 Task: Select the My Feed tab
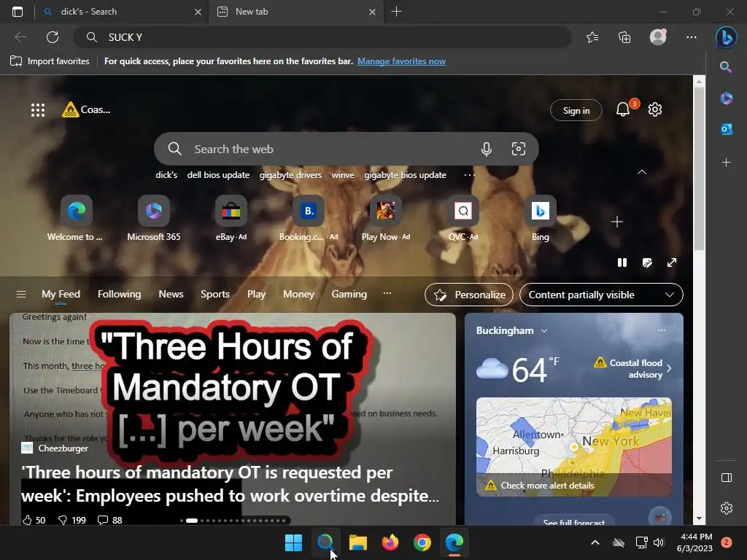click(61, 295)
